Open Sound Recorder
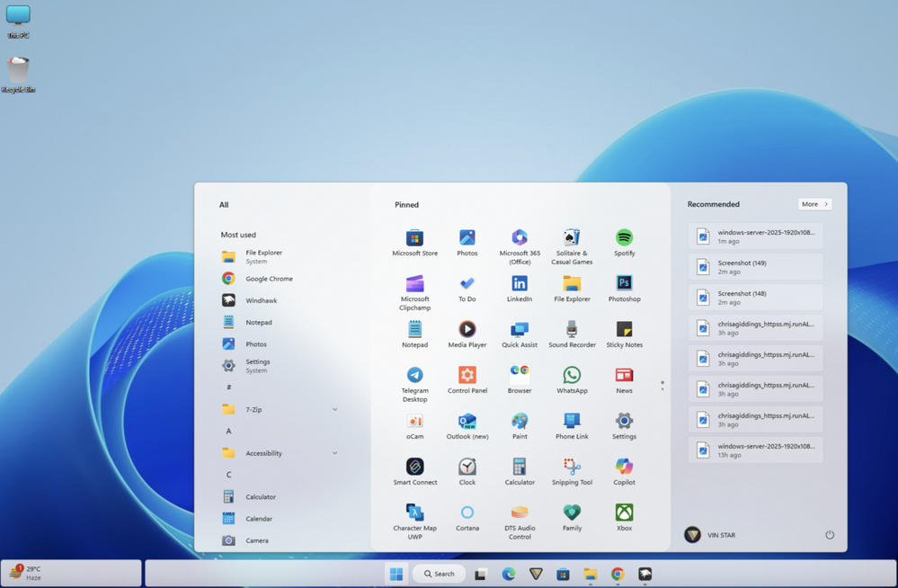This screenshot has height=588, width=898. tap(572, 334)
